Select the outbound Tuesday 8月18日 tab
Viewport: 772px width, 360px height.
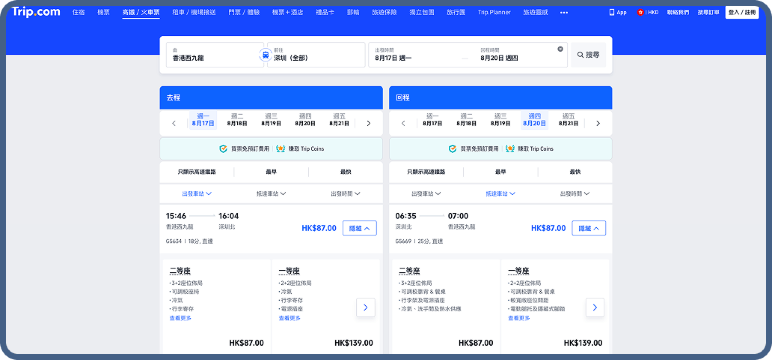(x=237, y=120)
